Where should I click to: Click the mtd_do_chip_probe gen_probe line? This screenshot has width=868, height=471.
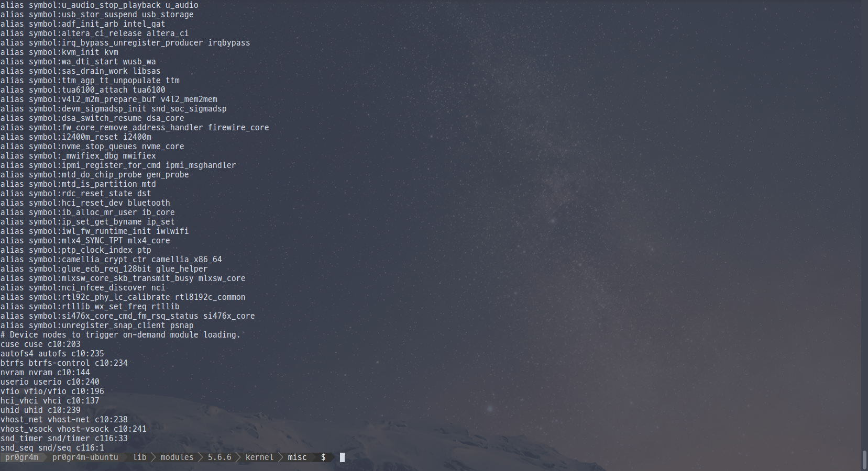tap(95, 175)
